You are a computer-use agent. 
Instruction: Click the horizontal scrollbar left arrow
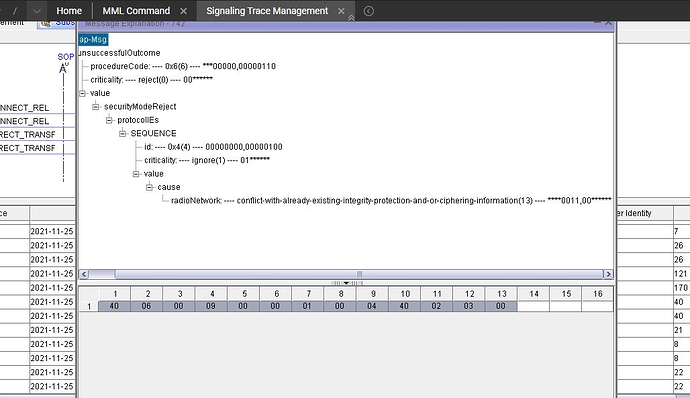84,274
